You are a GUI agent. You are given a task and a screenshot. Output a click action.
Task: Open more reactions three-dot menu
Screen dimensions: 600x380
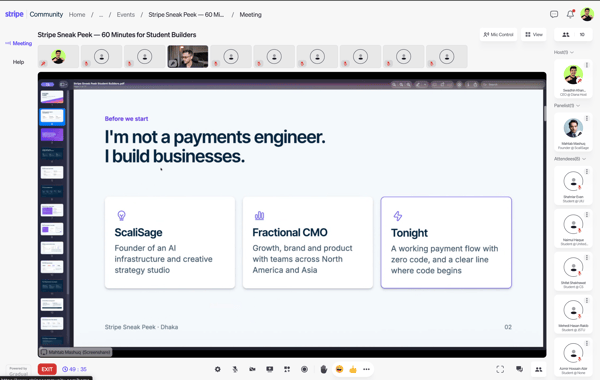tap(366, 369)
